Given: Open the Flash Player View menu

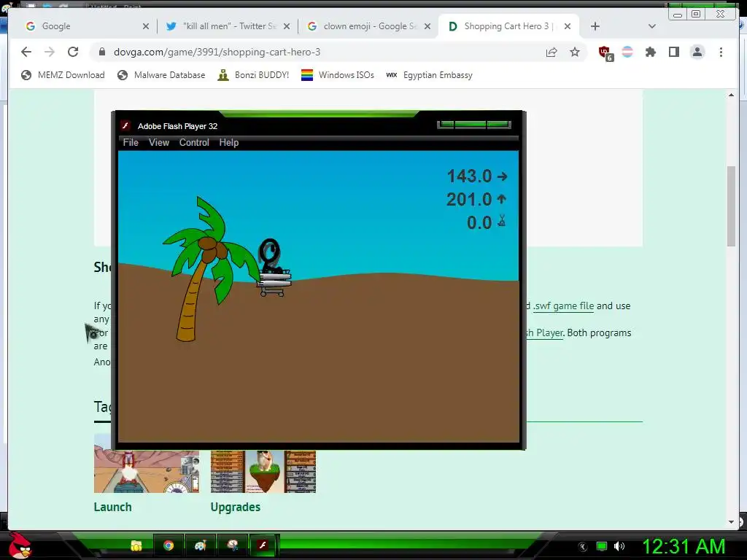Looking at the screenshot, I should [x=158, y=142].
